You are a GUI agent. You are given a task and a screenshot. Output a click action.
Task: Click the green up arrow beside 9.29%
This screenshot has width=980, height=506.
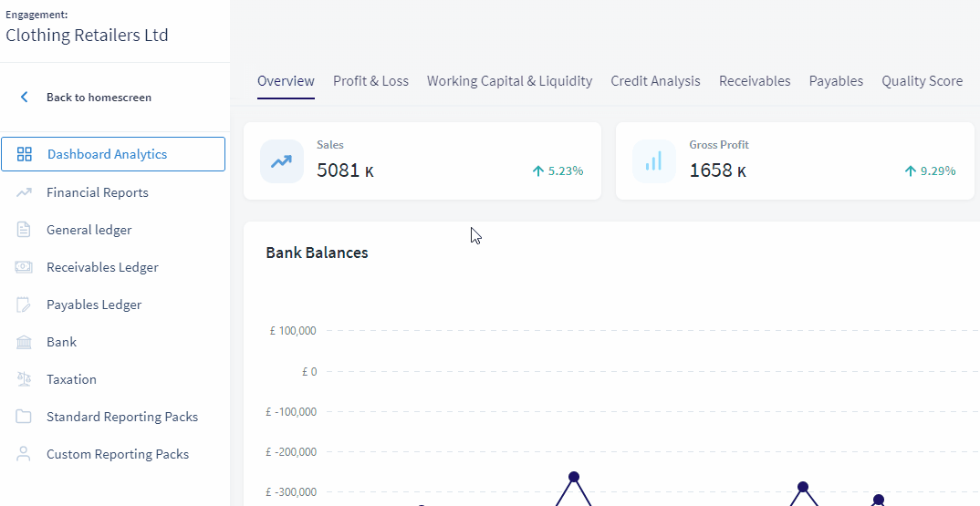coord(911,170)
